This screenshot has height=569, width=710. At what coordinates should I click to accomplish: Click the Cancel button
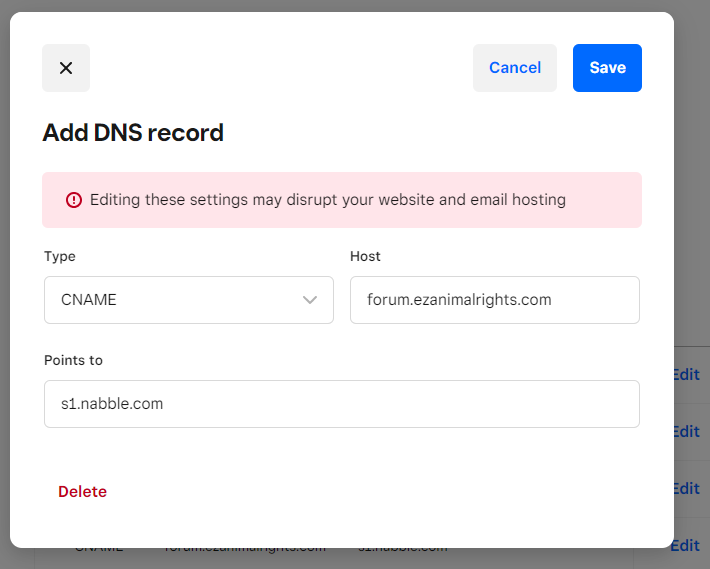click(x=514, y=68)
